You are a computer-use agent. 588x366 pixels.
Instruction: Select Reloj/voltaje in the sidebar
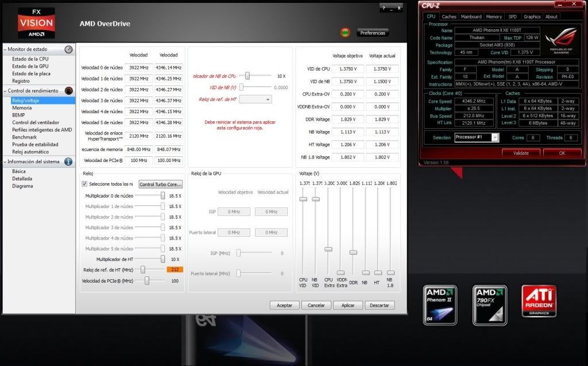point(25,101)
